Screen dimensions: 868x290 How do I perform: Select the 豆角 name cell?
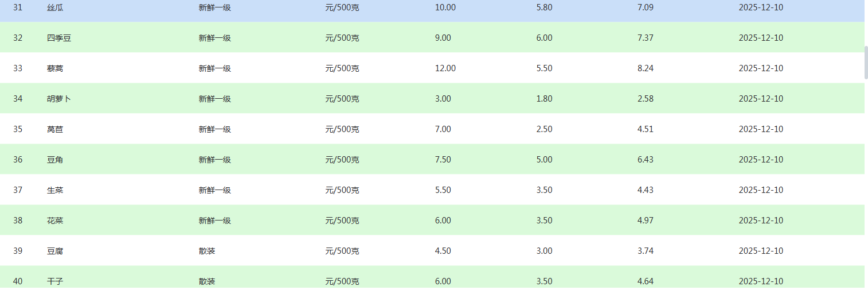pos(55,160)
